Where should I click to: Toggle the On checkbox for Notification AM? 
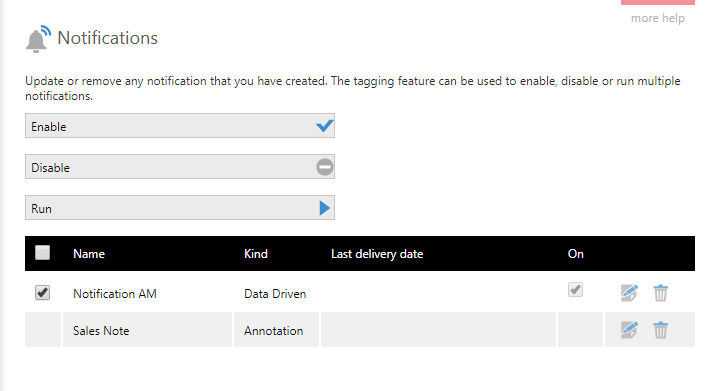[575, 290]
